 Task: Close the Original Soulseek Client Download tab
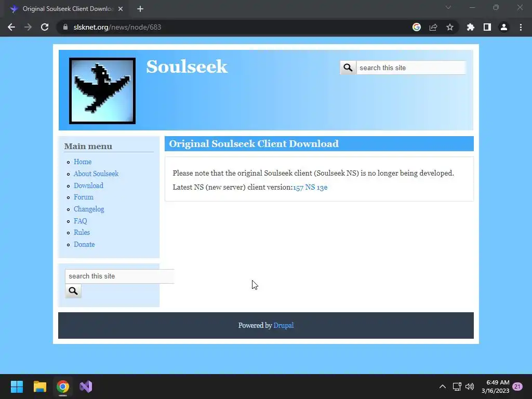coord(121,9)
